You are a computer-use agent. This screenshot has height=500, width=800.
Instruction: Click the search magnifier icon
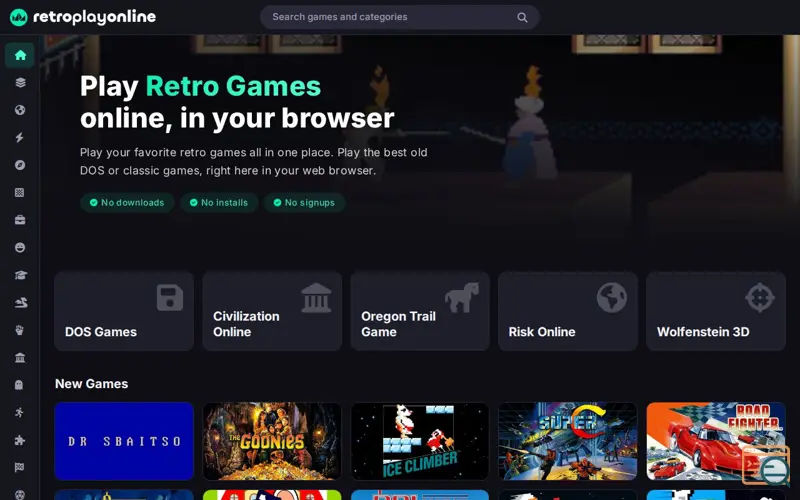coord(522,17)
